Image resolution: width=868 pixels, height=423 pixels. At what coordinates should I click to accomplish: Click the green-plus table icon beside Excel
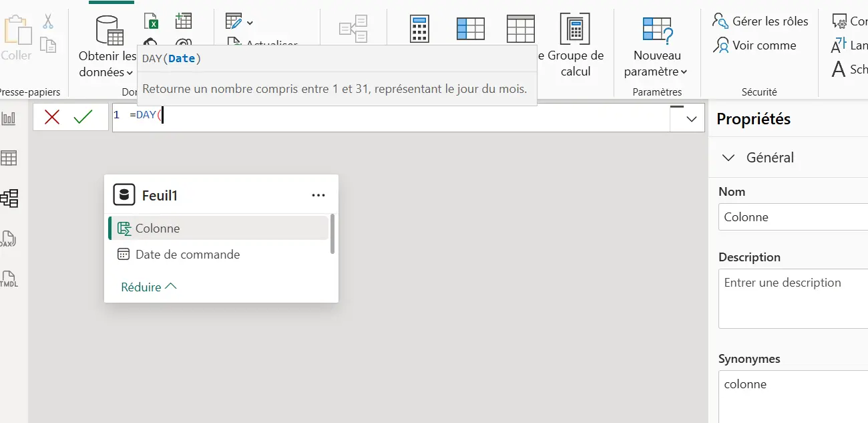[x=183, y=21]
